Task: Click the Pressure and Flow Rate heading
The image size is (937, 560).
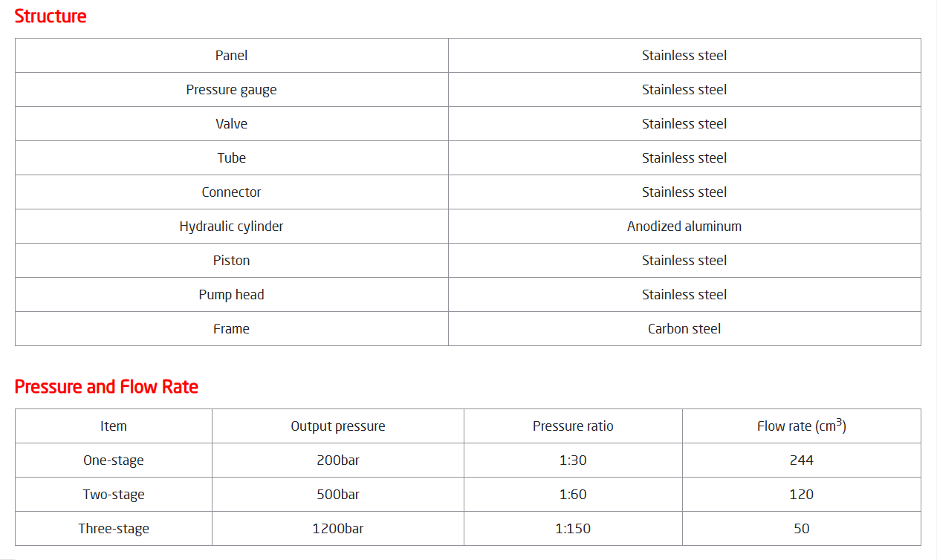Action: coord(106,386)
